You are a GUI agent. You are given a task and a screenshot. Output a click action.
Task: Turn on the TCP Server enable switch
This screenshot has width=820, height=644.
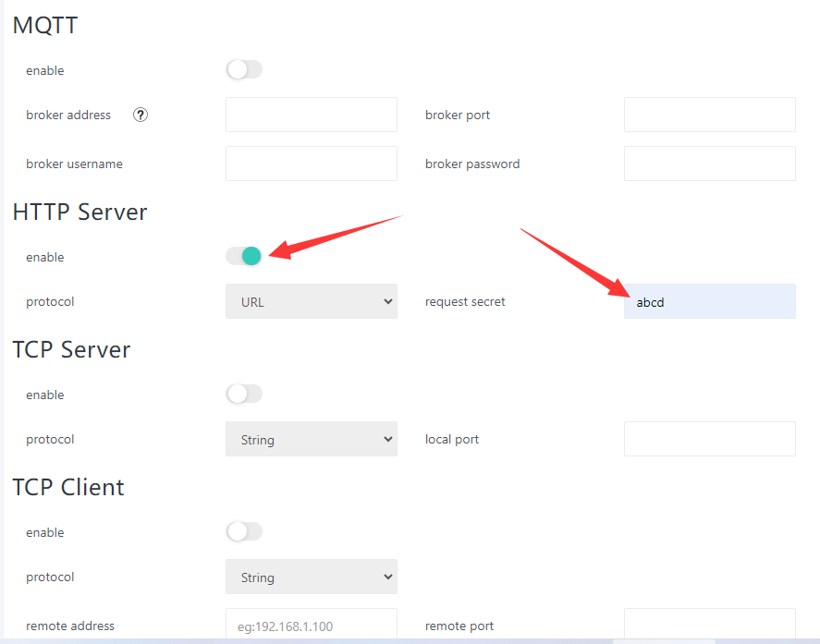coord(244,395)
